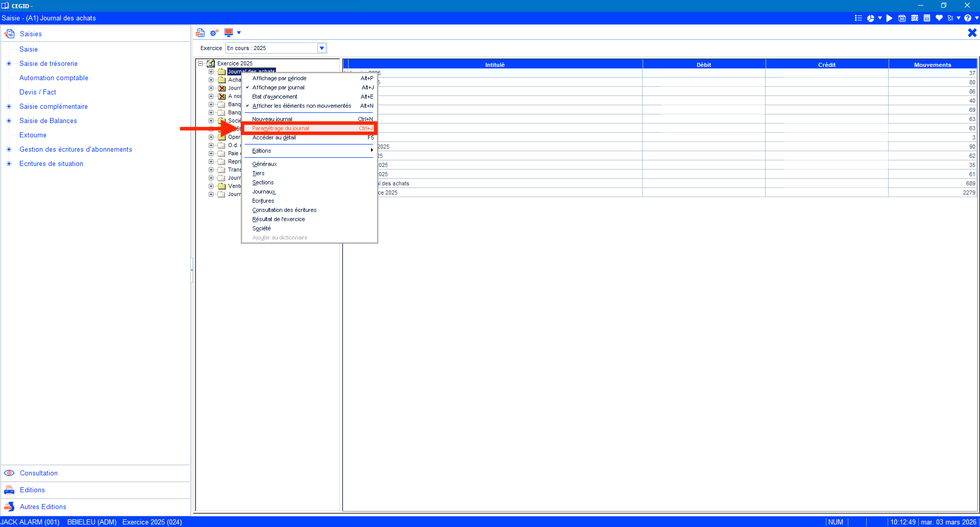
Task: Click the red-crossed folder icon beside A nou
Action: [x=222, y=96]
